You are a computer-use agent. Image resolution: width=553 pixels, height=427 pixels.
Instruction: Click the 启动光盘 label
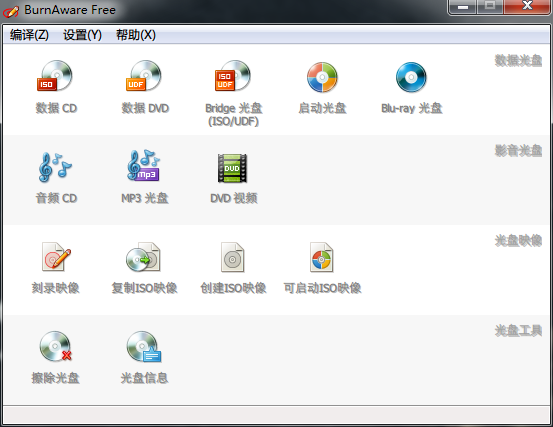[x=322, y=108]
